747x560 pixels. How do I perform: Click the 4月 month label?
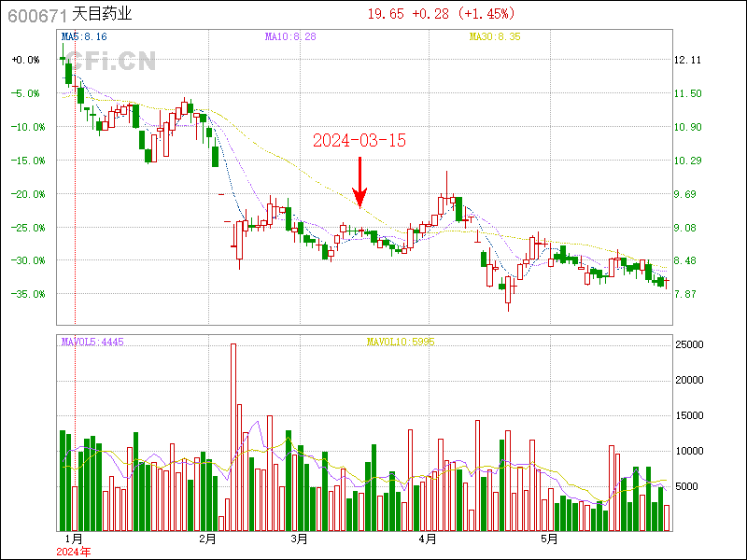[428, 539]
